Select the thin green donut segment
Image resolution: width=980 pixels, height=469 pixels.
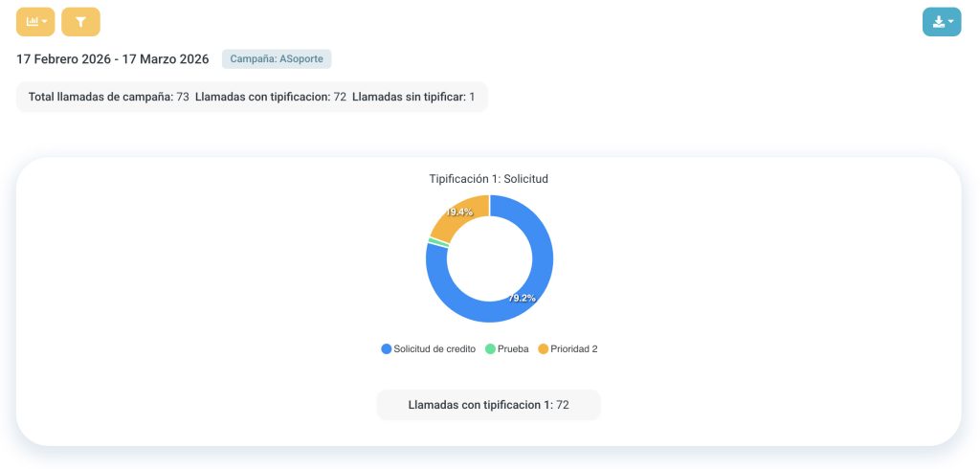[x=437, y=243]
